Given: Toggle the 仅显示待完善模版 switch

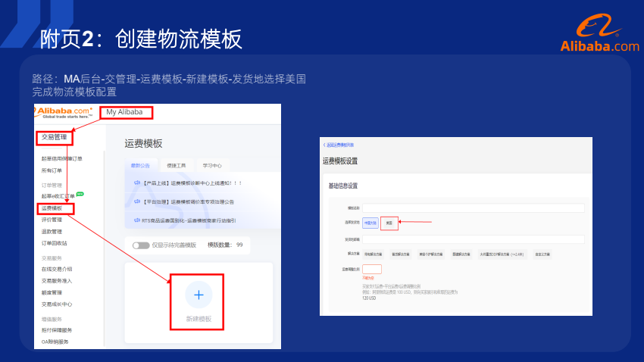Looking at the screenshot, I should pyautogui.click(x=141, y=245).
